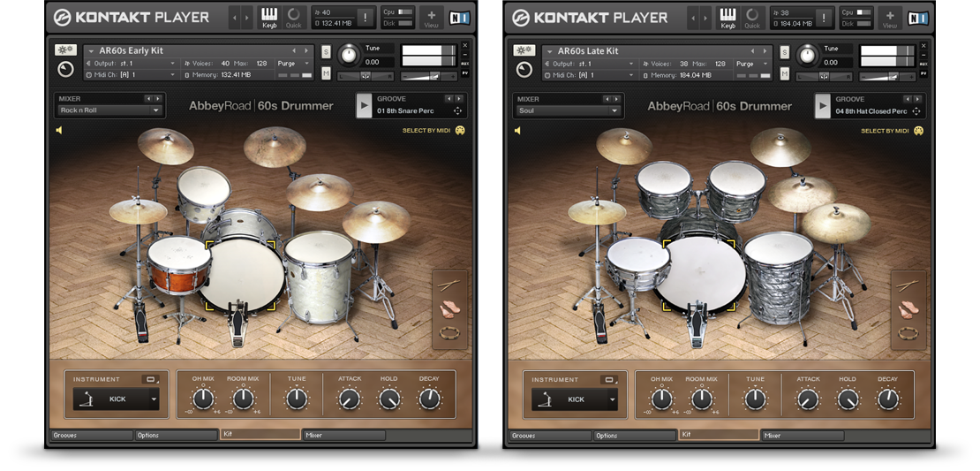Screen dimensions: 980x471
Task: Go to previous mixer preset in Late Kit window
Action: [607, 99]
